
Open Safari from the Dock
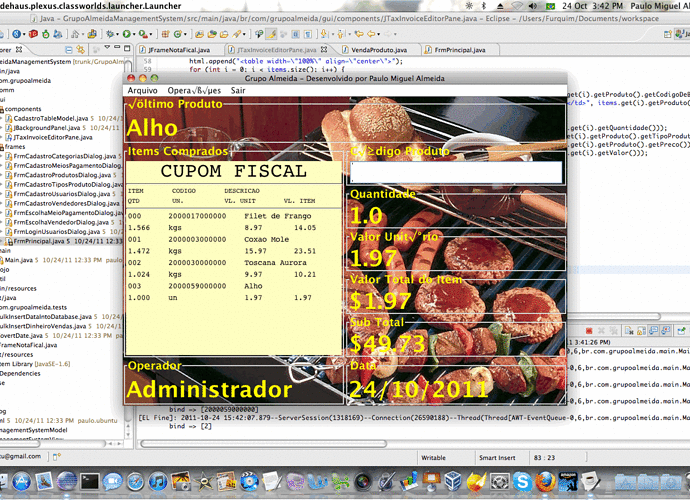pos(135,482)
